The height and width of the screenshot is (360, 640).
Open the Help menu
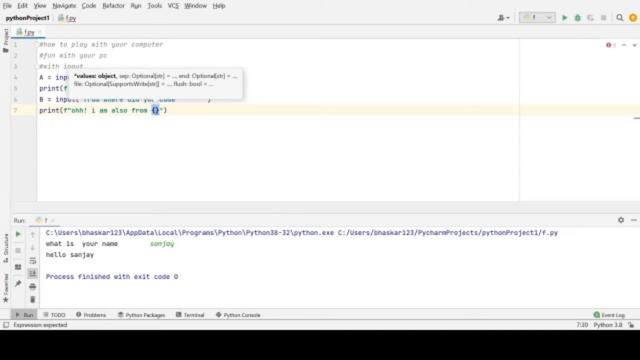pos(219,6)
